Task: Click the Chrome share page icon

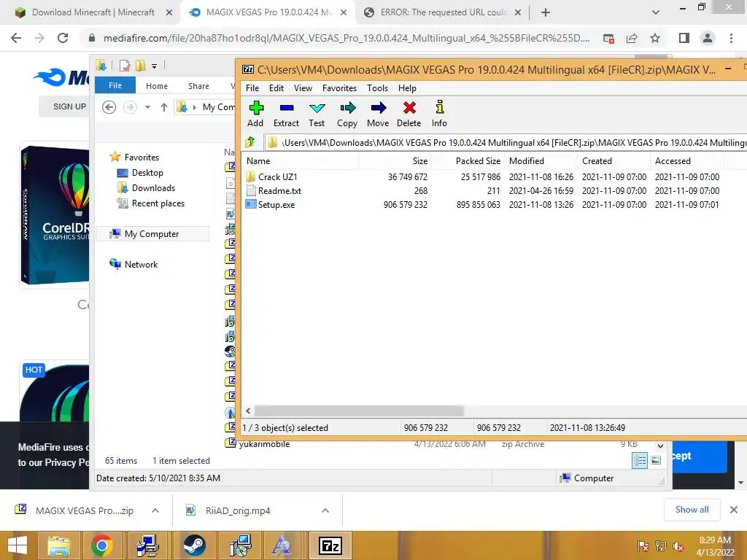Action: tap(632, 38)
